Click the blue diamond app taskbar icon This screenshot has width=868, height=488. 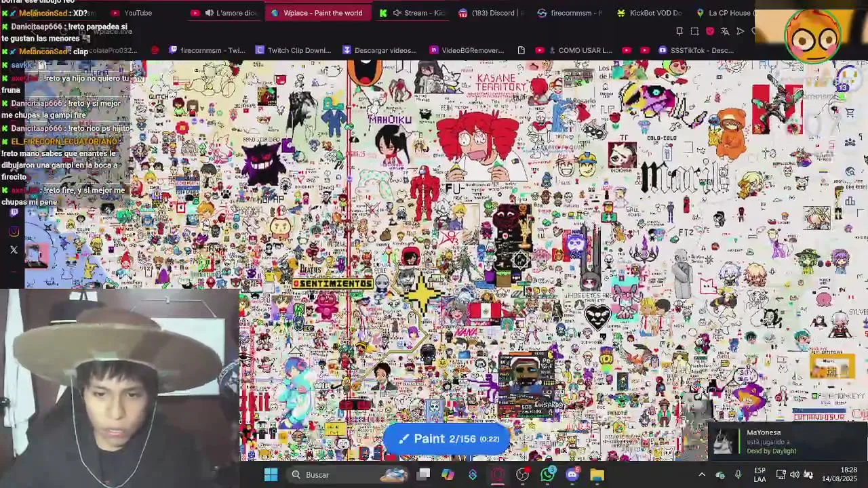click(x=473, y=474)
